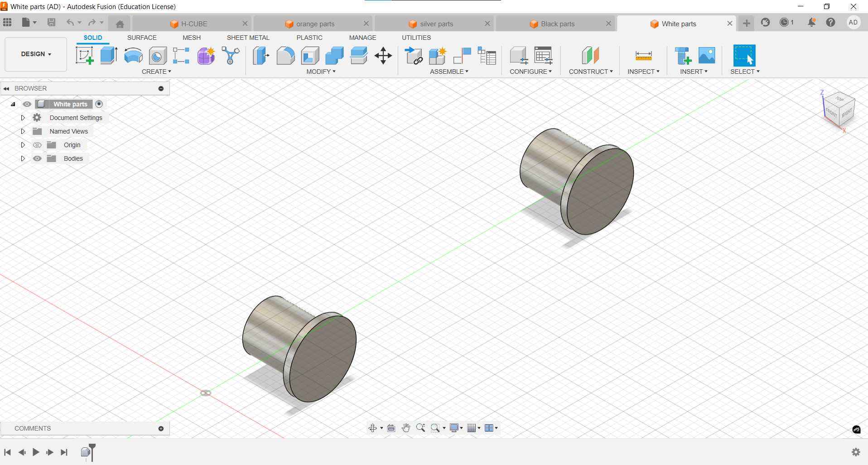This screenshot has height=465, width=868.
Task: Open the CONSTRUCT dropdown menu
Action: [591, 72]
